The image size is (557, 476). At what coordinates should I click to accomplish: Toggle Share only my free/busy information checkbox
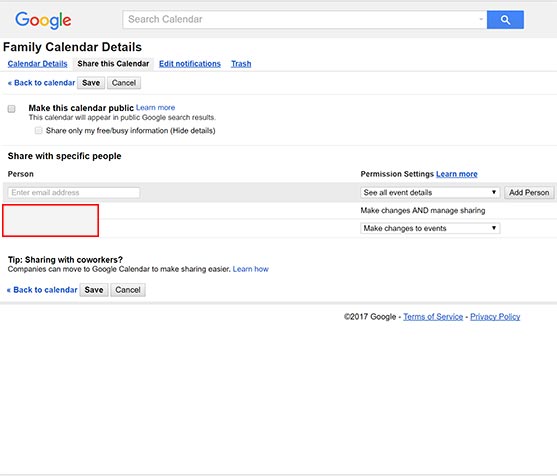point(38,130)
